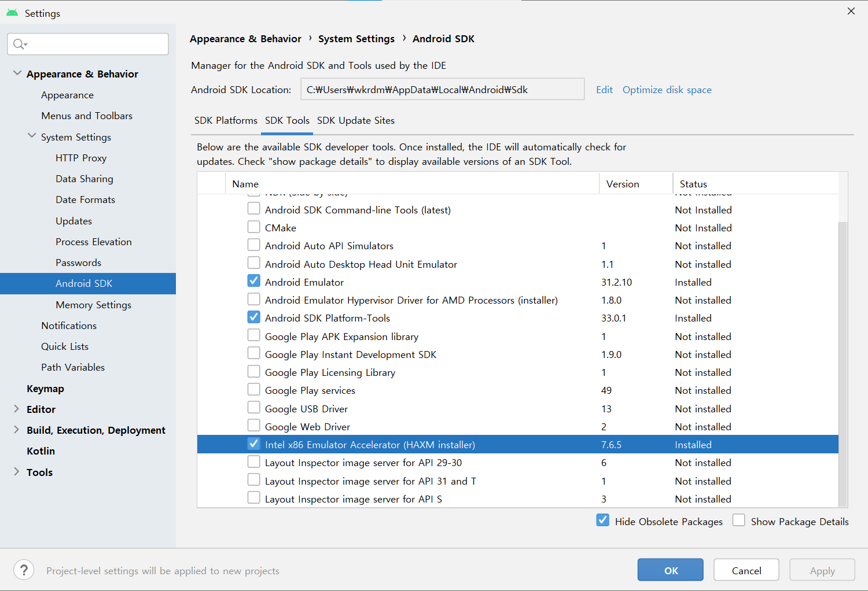Select the SDK Tools tab
The image size is (868, 591).
click(287, 120)
